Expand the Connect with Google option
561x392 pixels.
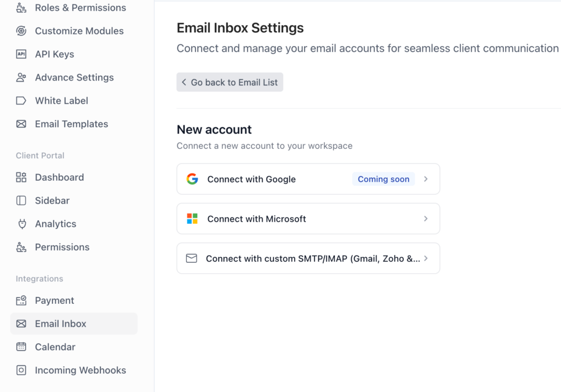426,178
